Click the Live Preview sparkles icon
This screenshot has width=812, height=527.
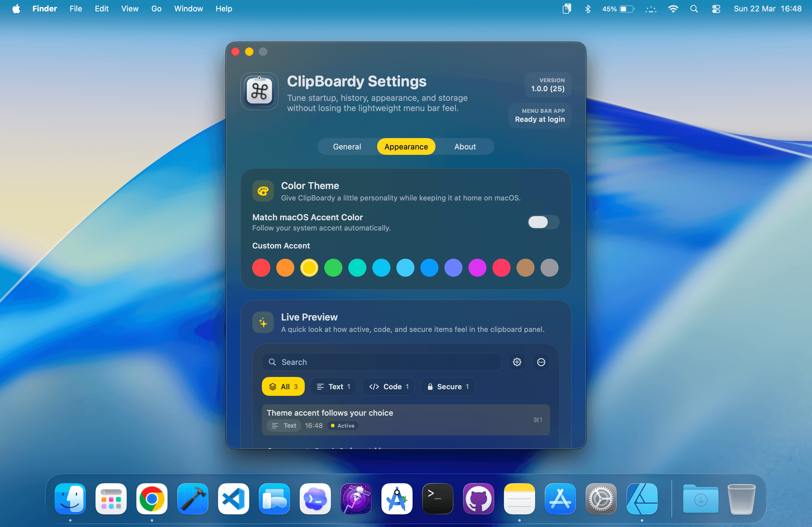263,322
